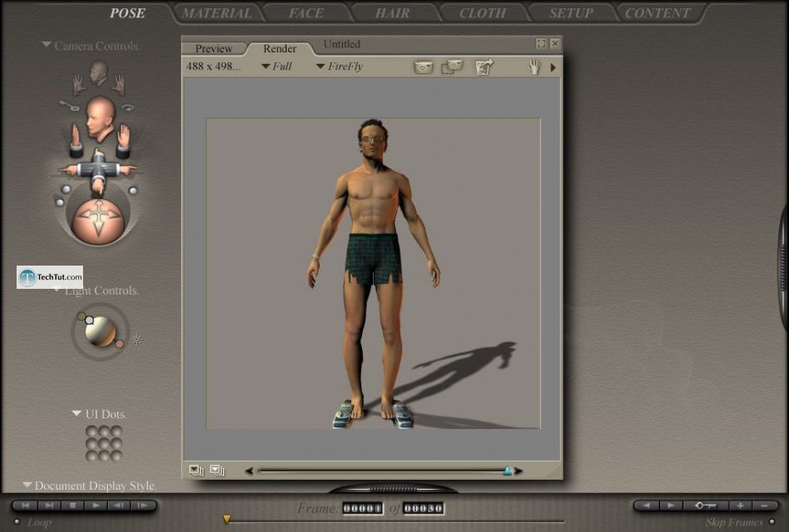Toggle the Skip Frames option
Viewport: 789px width, 532px height.
[x=772, y=522]
